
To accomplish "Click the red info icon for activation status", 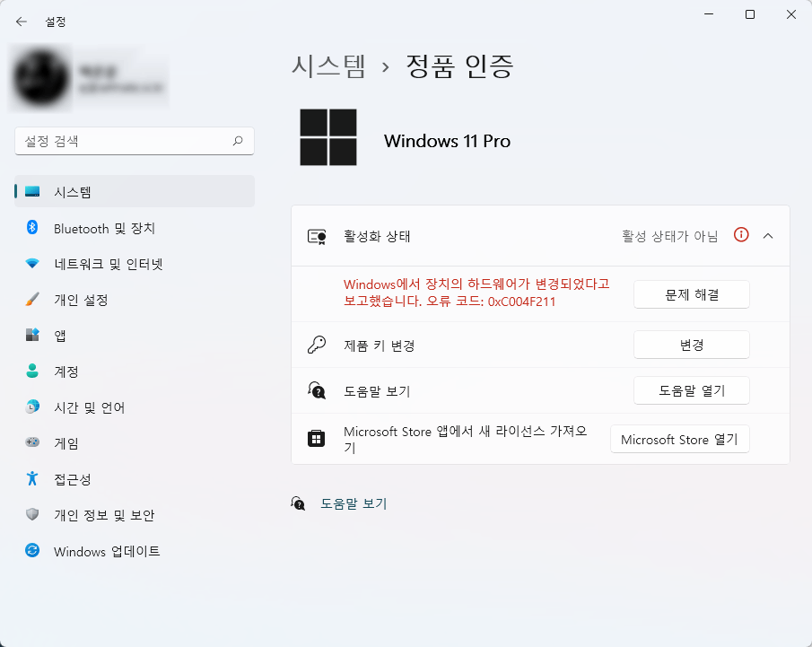I will pos(741,235).
